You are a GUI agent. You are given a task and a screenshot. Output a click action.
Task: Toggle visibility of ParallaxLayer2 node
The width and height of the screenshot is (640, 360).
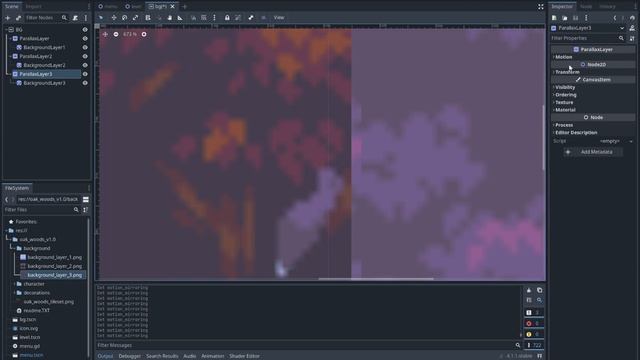click(85, 56)
